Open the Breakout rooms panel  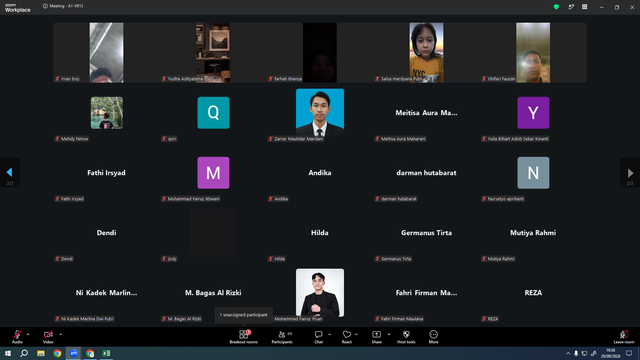point(244,337)
